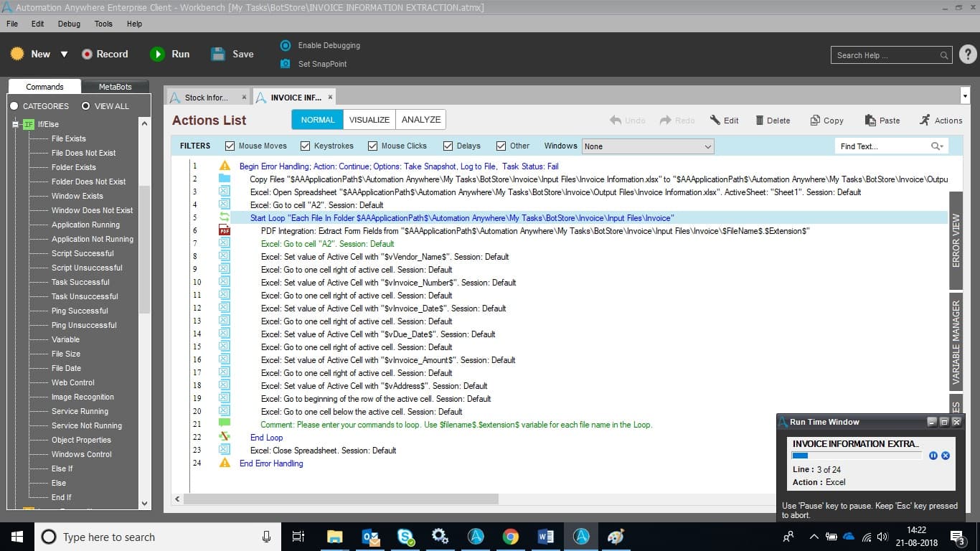The image size is (980, 551).
Task: Click the Record button icon
Action: coord(87,55)
